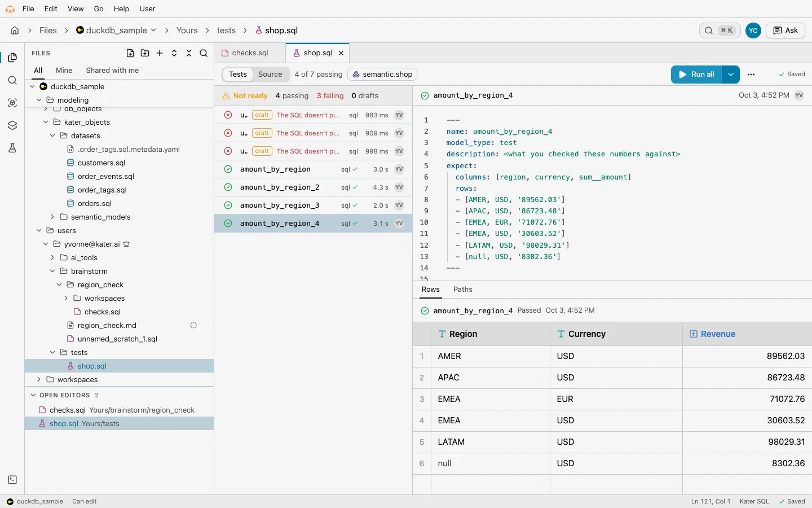
Task: Open the search view in the left sidebar
Action: [12, 80]
